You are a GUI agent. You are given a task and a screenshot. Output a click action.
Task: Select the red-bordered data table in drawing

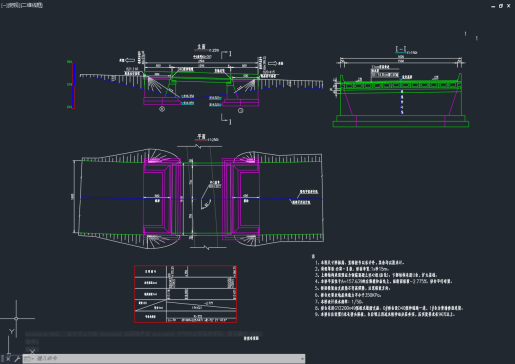[185, 294]
